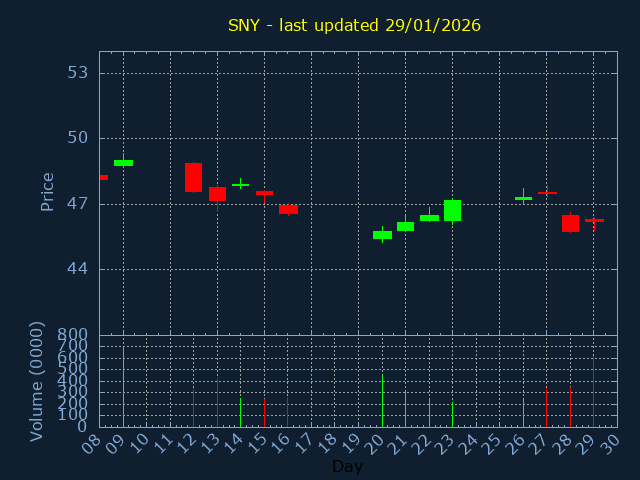Click the price tick label '47'
This screenshot has height=480, width=640.
coord(78,204)
